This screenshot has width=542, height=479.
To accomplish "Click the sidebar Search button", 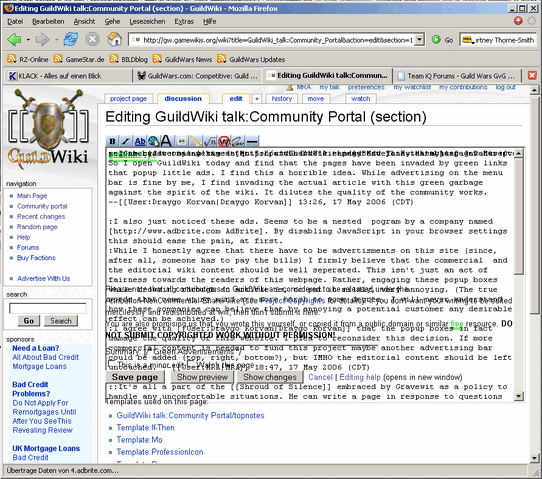I will (60, 321).
